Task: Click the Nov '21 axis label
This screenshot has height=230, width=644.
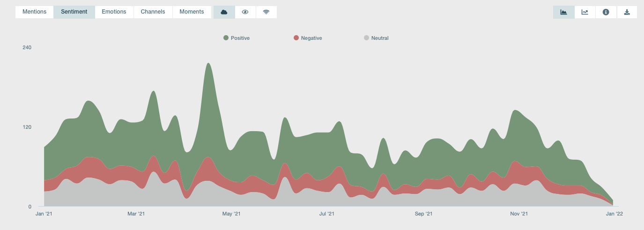Action: [x=519, y=214]
